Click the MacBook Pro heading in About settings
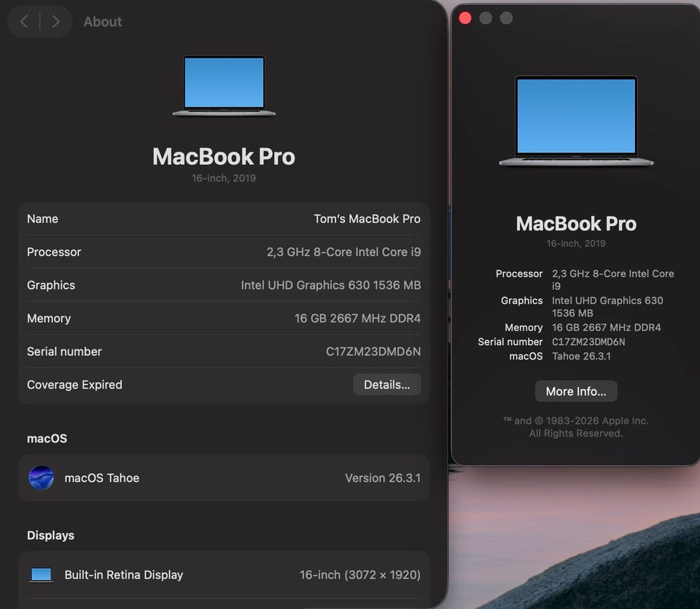700x609 pixels. 224,156
